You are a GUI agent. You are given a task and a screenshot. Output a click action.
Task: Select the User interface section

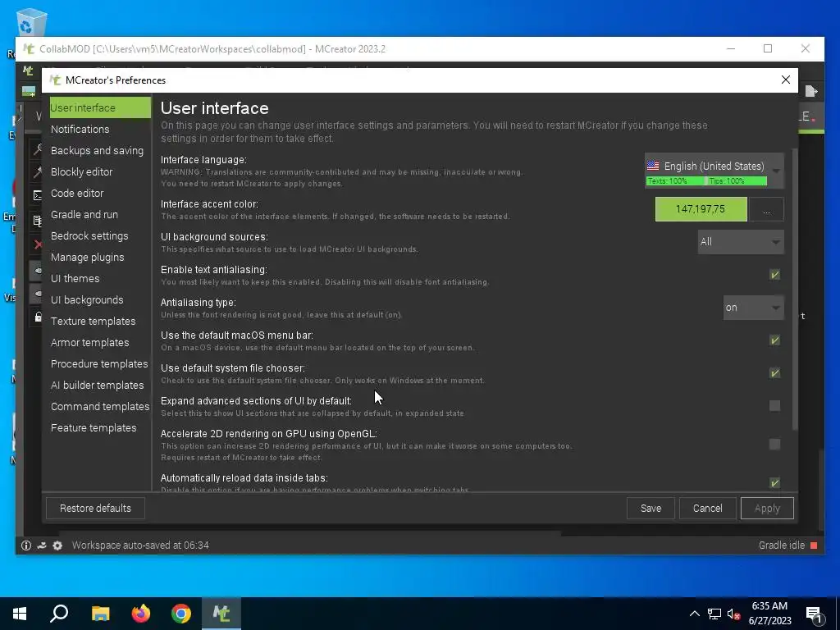tap(100, 107)
